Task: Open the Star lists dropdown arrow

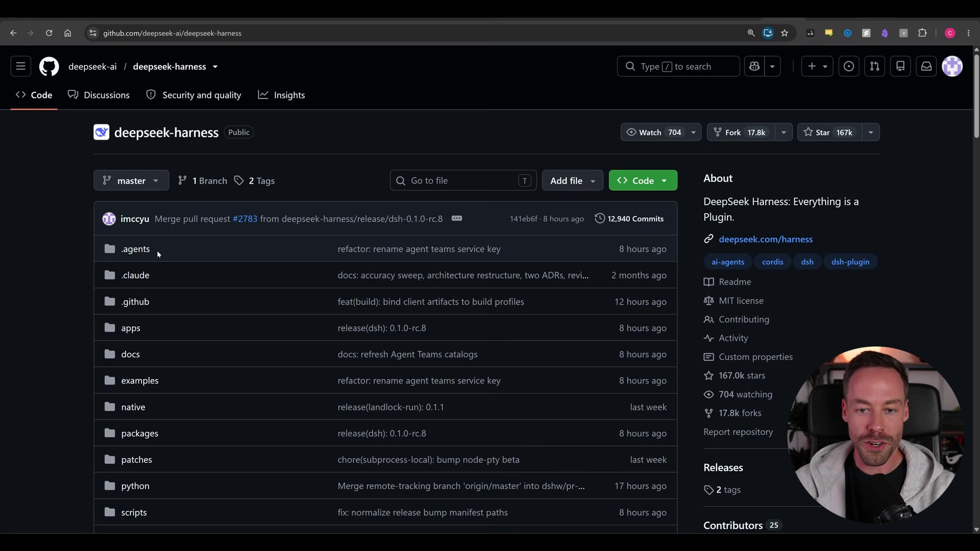Action: (871, 132)
